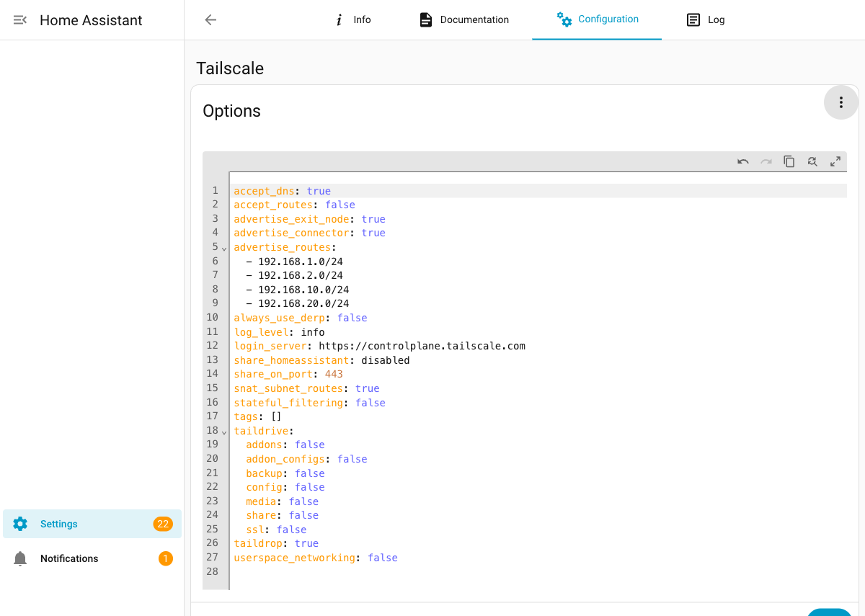Copy YAML editor contents to clipboard
Image resolution: width=865 pixels, height=616 pixels.
(789, 161)
